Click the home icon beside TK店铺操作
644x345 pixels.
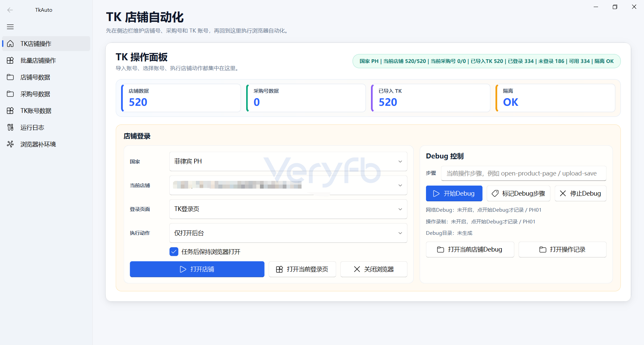coord(10,44)
